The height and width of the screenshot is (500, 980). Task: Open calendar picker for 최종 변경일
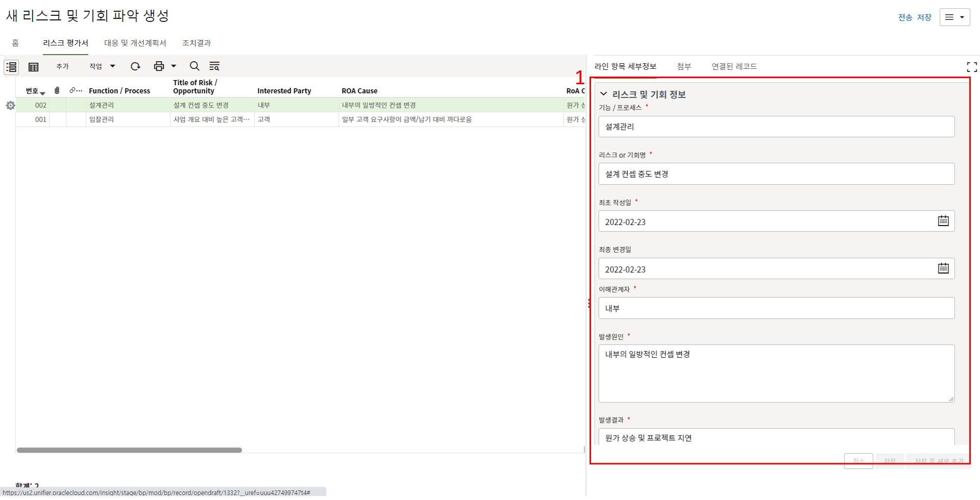click(x=943, y=268)
